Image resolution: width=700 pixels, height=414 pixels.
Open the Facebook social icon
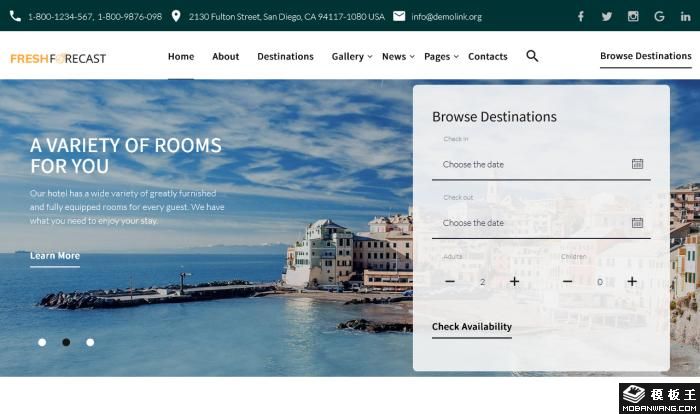coord(581,16)
